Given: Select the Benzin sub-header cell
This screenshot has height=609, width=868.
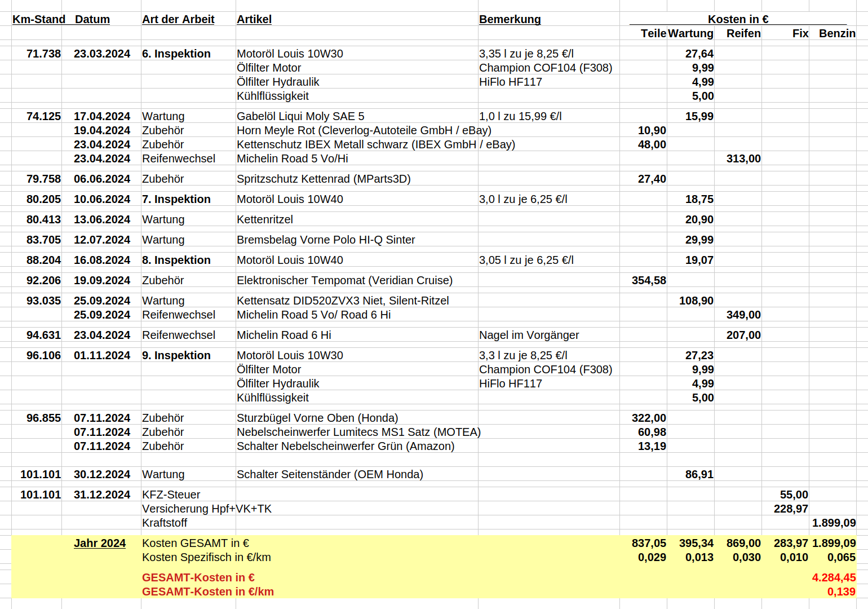Looking at the screenshot, I should 836,33.
